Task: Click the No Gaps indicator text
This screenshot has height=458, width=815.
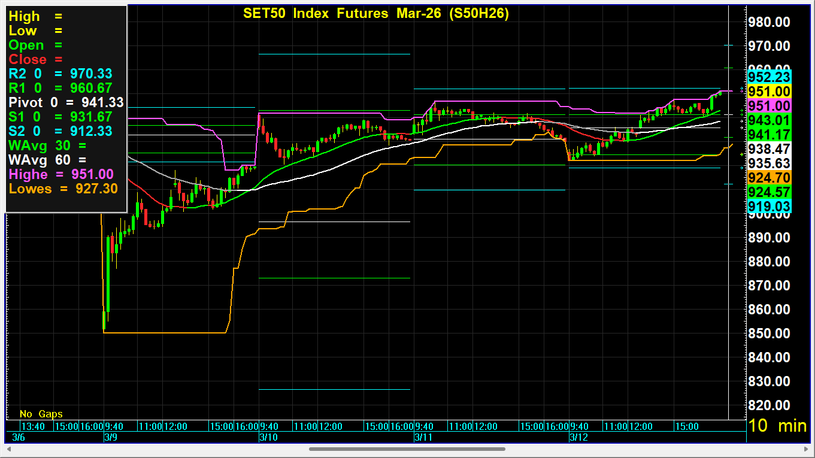Action: 41,413
